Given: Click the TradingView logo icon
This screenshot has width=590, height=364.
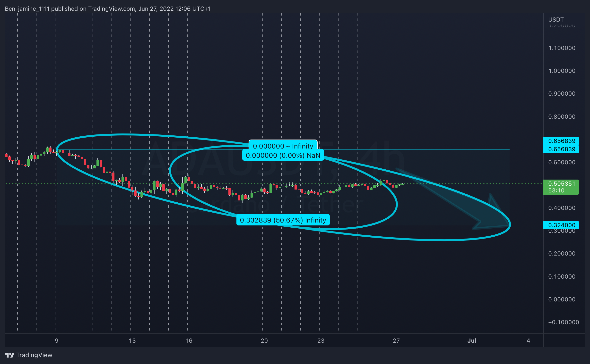Looking at the screenshot, I should coord(10,355).
